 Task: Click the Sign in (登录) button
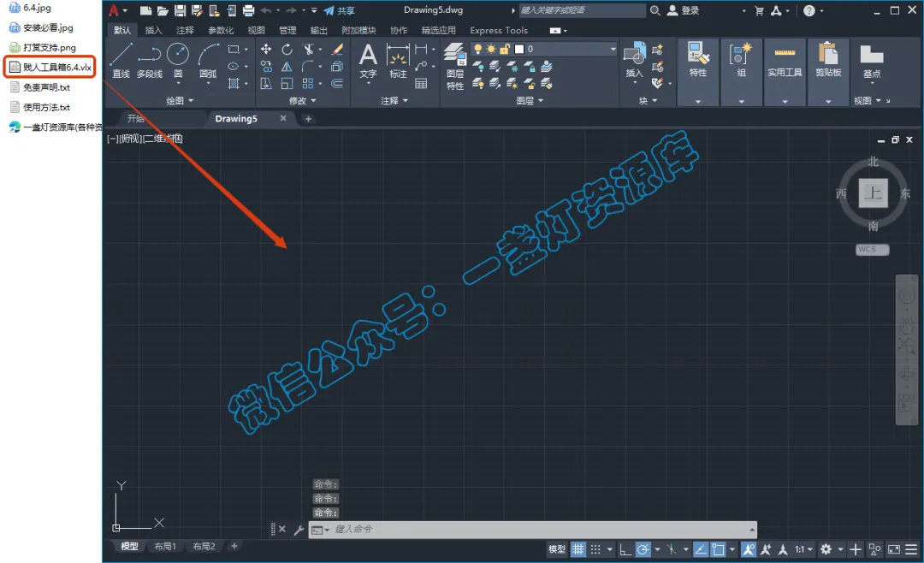point(683,10)
